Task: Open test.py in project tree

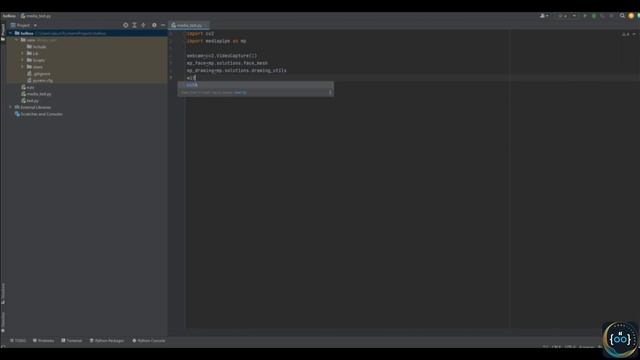Action: click(30, 101)
